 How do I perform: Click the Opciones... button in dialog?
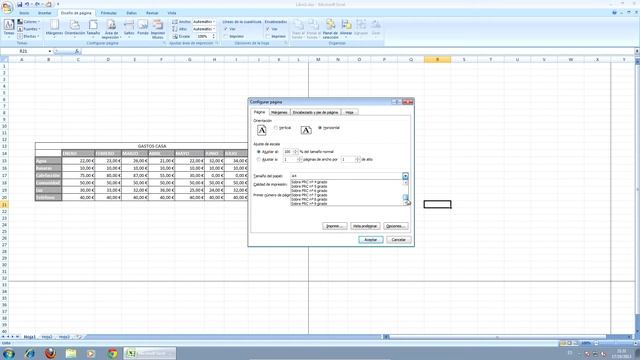pyautogui.click(x=396, y=226)
